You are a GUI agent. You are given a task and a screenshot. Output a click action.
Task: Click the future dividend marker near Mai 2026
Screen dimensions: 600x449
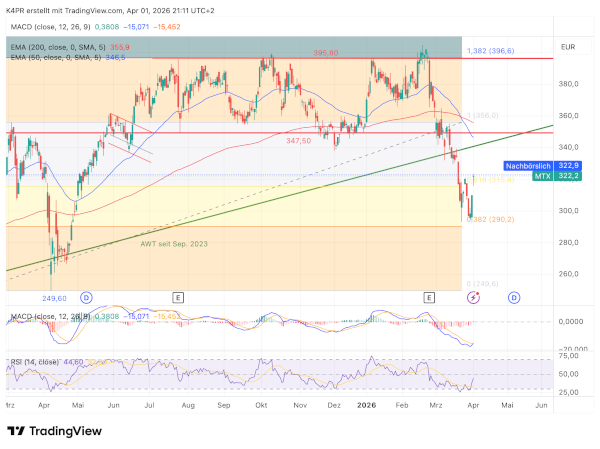(x=513, y=298)
